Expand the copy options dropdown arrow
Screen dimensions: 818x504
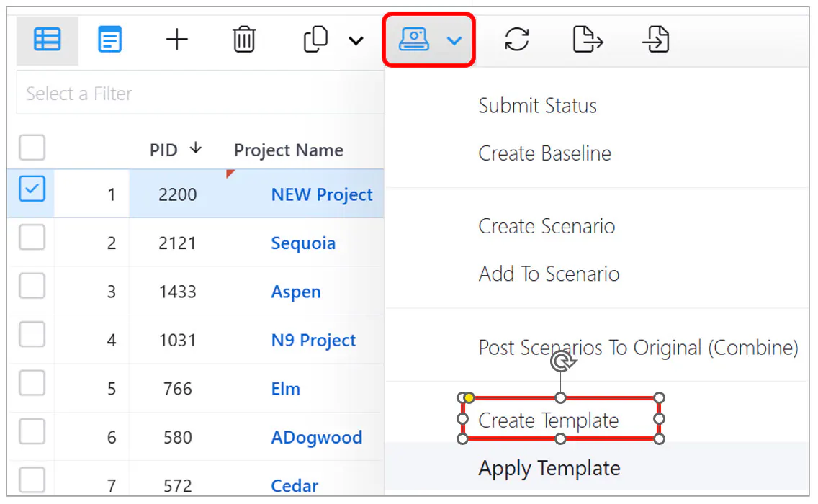(x=356, y=41)
